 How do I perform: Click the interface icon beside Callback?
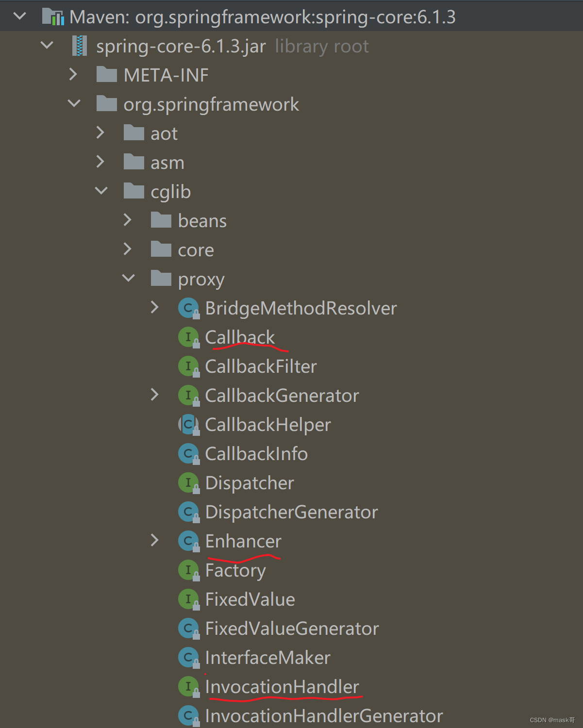click(188, 337)
